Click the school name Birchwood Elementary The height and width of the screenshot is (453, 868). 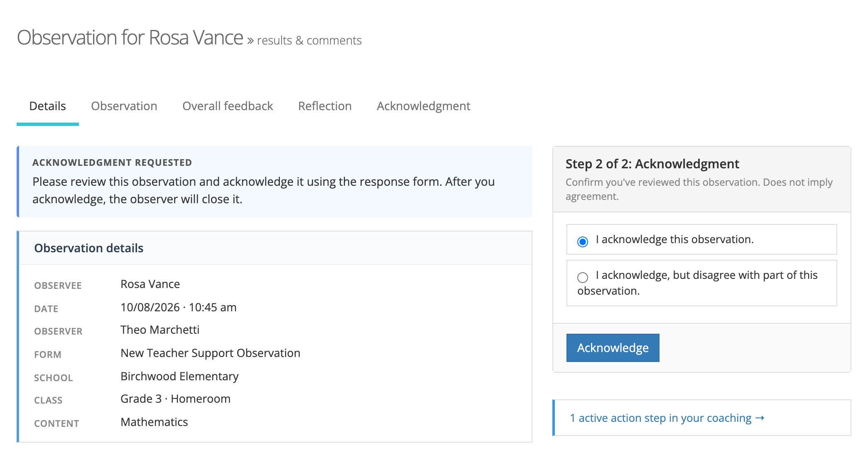[x=179, y=376]
